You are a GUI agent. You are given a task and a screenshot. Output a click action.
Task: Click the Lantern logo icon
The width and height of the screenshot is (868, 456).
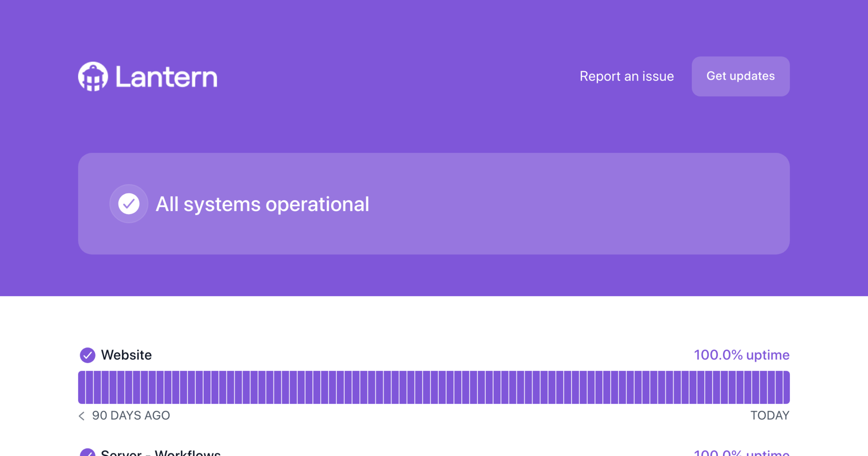pyautogui.click(x=93, y=76)
